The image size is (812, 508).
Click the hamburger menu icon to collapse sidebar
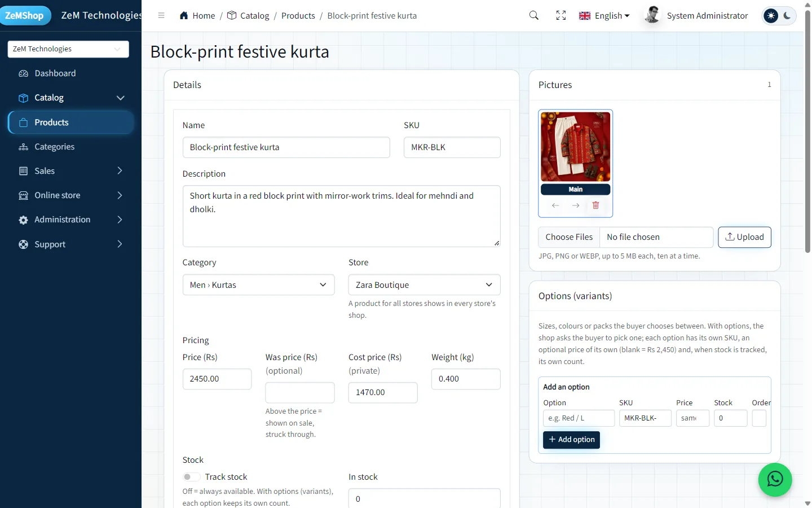161,16
